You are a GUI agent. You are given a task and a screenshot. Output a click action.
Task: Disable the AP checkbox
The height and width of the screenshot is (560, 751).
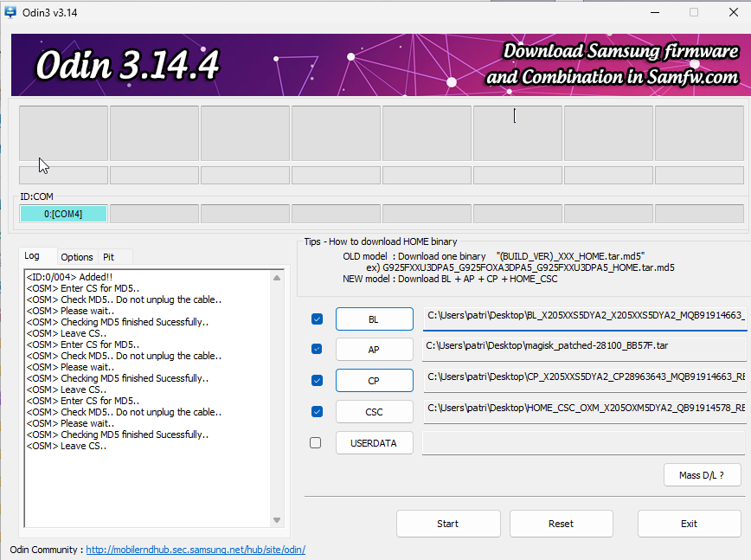tap(315, 349)
